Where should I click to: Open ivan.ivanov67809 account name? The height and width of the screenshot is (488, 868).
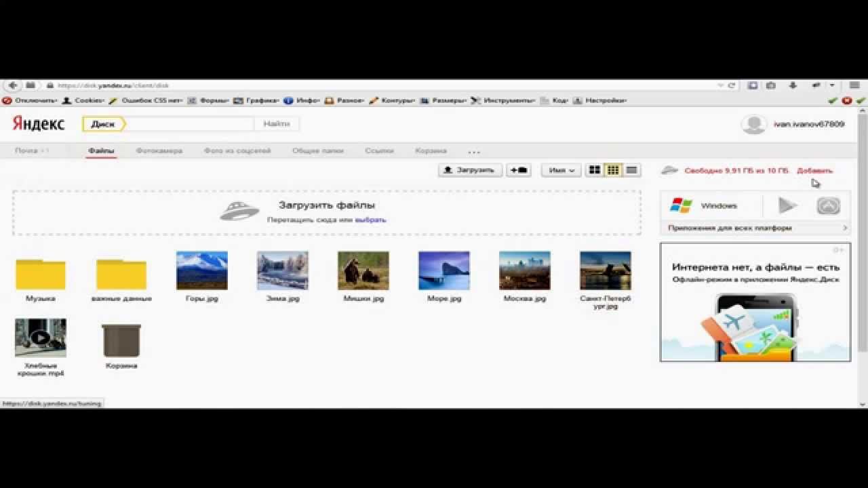click(809, 124)
